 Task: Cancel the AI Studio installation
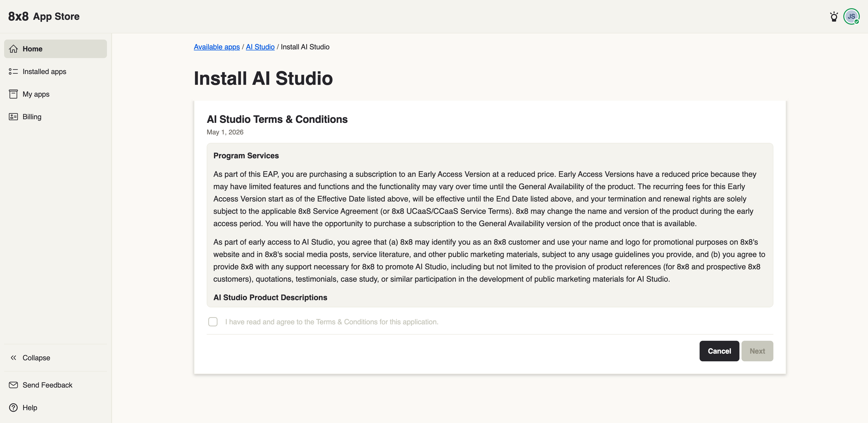(719, 351)
